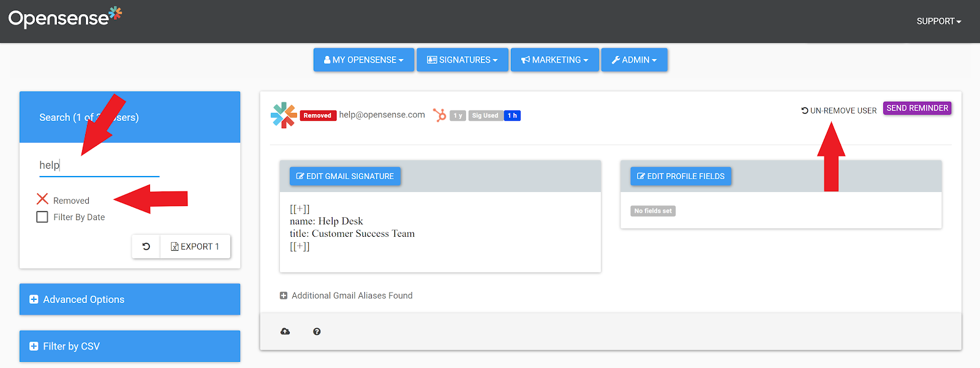Click the 'Sig Used' gray badge
980x368 pixels.
coord(486,115)
